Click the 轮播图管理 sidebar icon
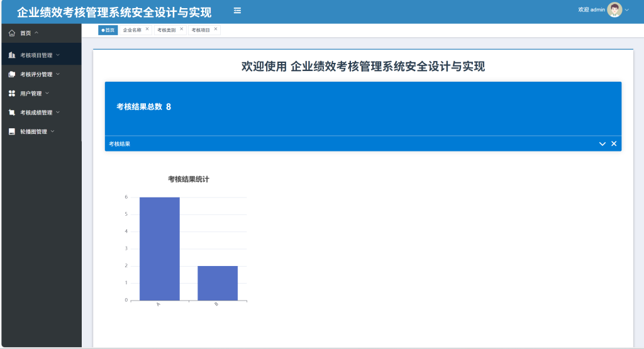The image size is (644, 349). [12, 132]
